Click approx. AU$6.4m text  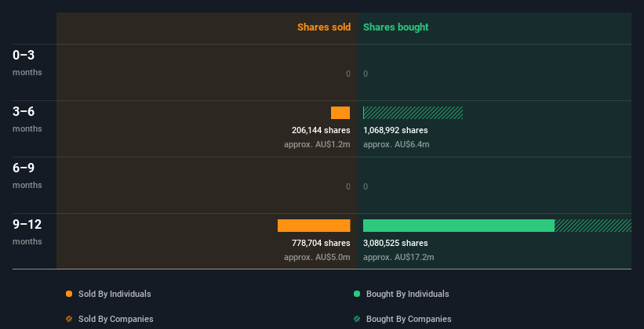pyautogui.click(x=396, y=144)
